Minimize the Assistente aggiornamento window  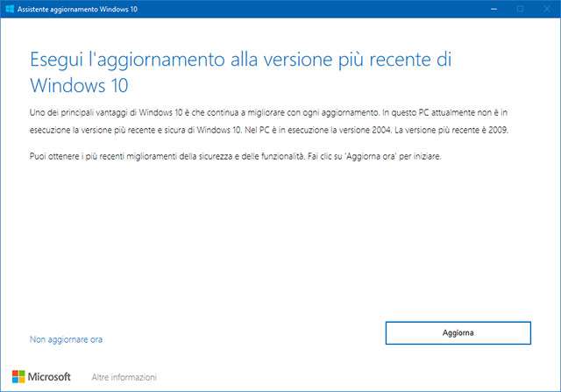tap(494, 9)
